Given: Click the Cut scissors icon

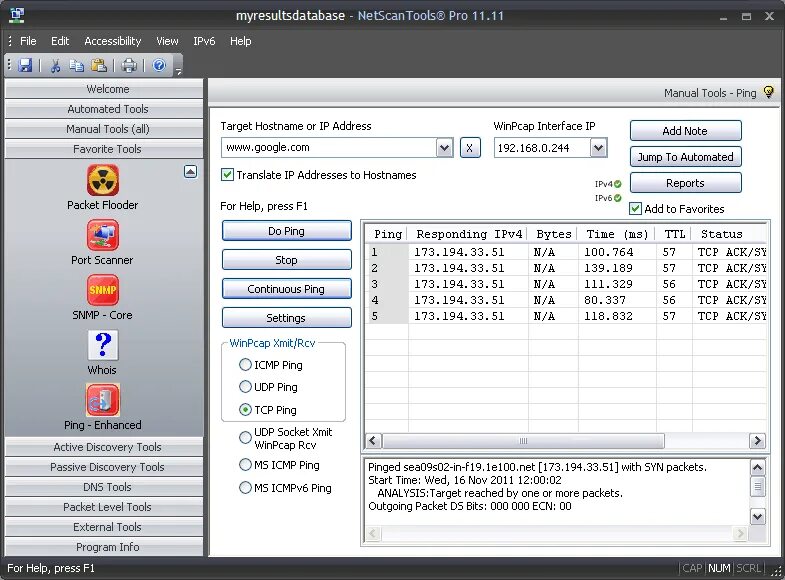Looking at the screenshot, I should (x=55, y=66).
